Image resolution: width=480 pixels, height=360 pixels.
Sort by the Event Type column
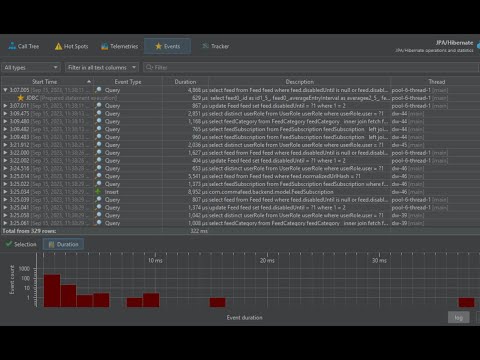pos(128,82)
